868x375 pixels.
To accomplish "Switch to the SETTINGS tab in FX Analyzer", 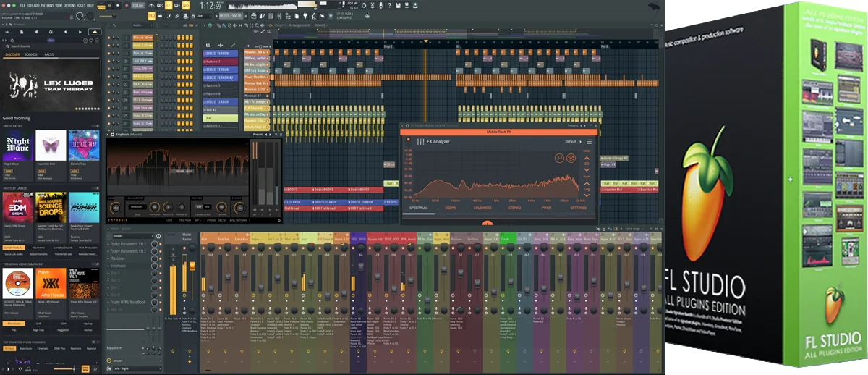I will [x=579, y=208].
